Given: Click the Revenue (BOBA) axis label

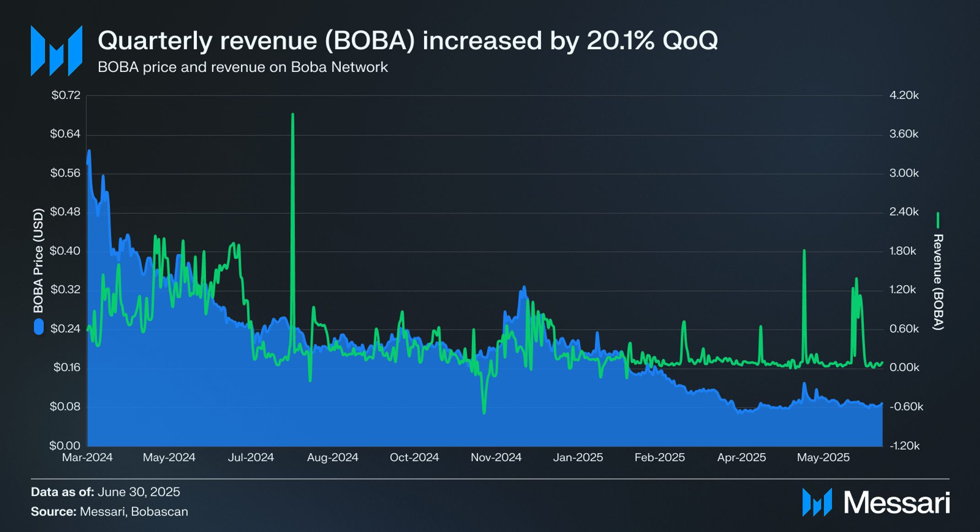Looking at the screenshot, I should (x=938, y=282).
